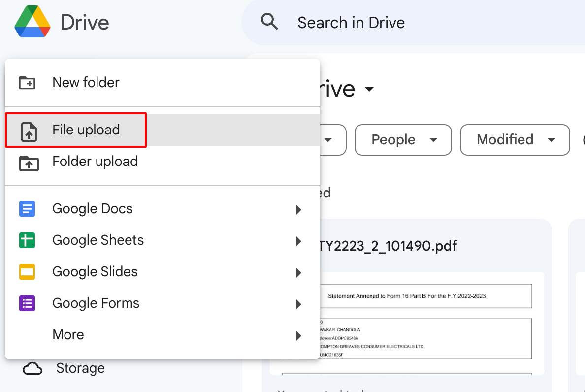Click New folder to create one
585x392 pixels.
[x=86, y=82]
